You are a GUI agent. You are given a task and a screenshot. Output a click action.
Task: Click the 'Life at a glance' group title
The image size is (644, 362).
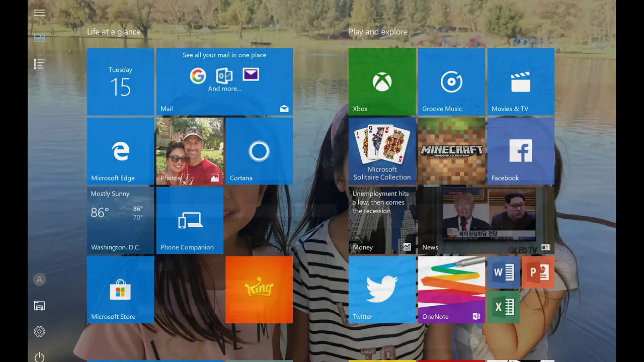[x=114, y=32]
